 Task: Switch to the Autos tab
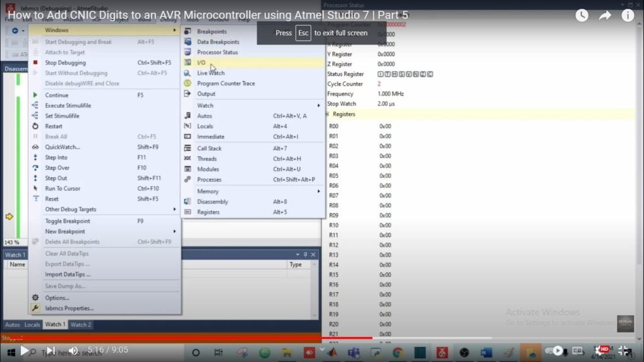(x=13, y=325)
